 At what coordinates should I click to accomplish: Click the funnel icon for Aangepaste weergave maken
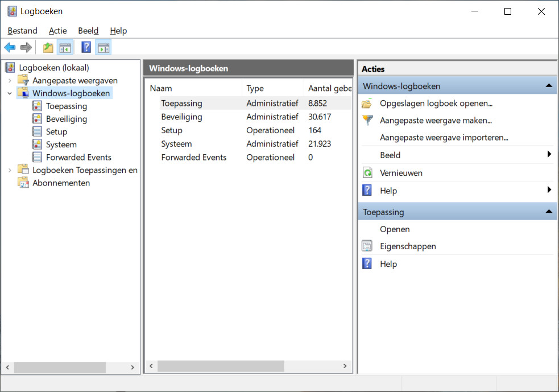[368, 121]
